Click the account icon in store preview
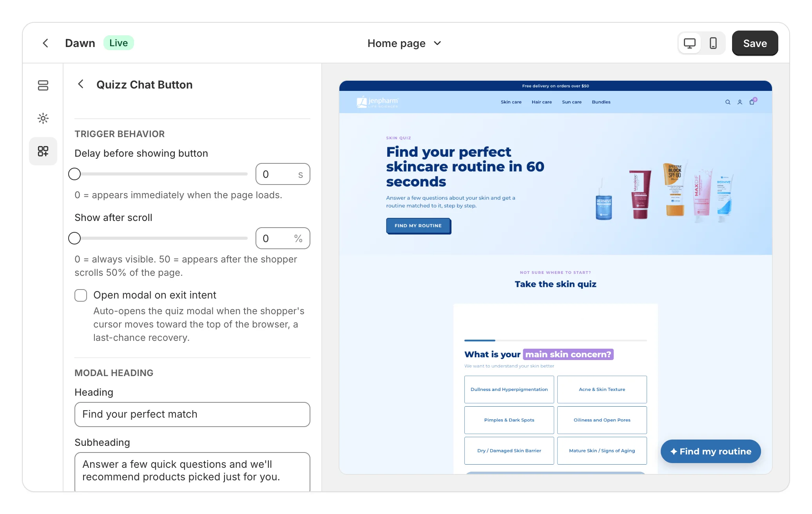Viewport: 812px width, 514px height. [x=740, y=102]
